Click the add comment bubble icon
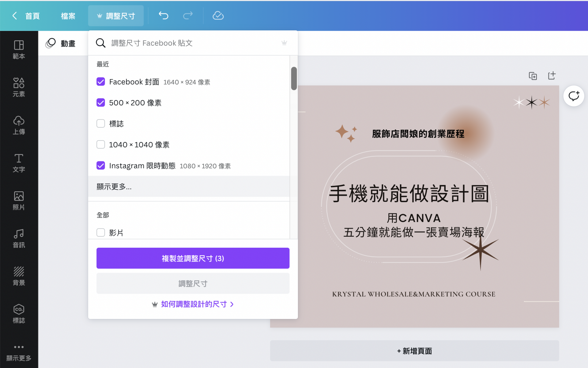This screenshot has height=368, width=588. point(574,96)
